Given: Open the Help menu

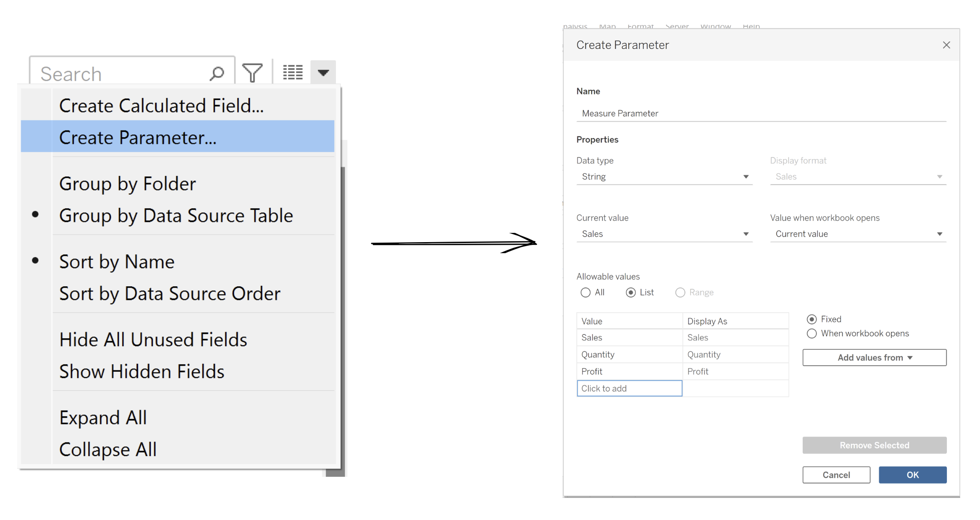Looking at the screenshot, I should [751, 26].
